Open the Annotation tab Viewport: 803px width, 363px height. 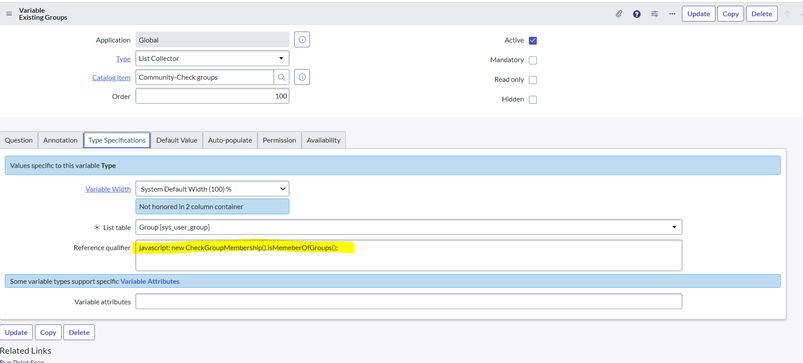60,140
